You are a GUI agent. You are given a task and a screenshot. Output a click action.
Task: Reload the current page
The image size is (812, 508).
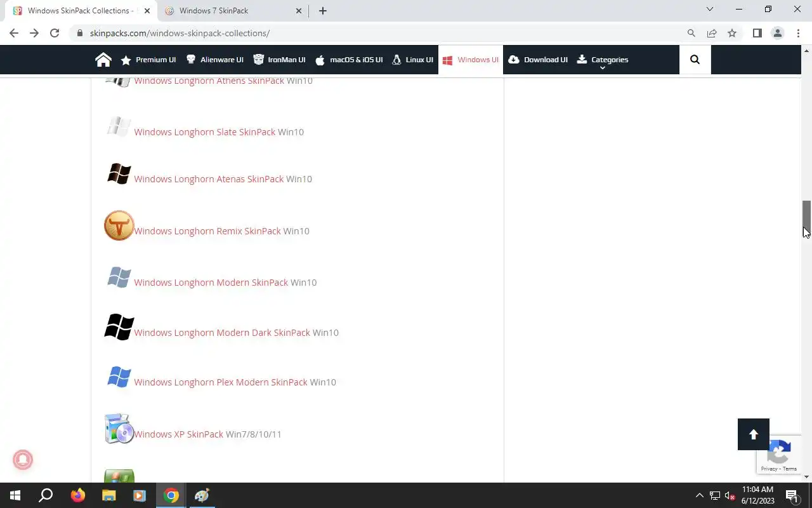(x=55, y=33)
